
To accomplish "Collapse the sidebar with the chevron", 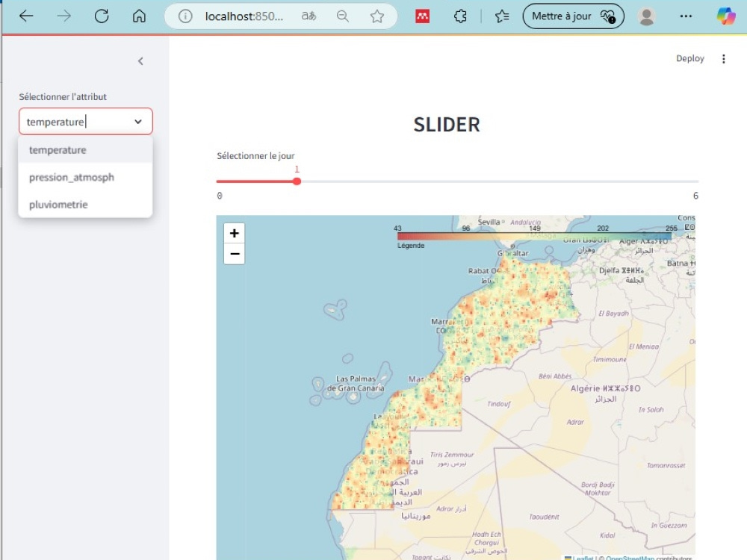I will click(x=140, y=61).
